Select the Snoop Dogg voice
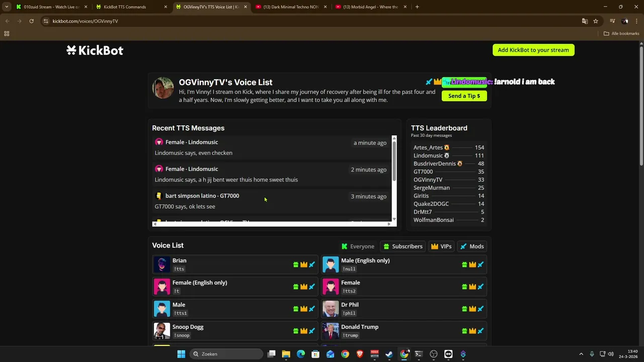 (x=235, y=331)
